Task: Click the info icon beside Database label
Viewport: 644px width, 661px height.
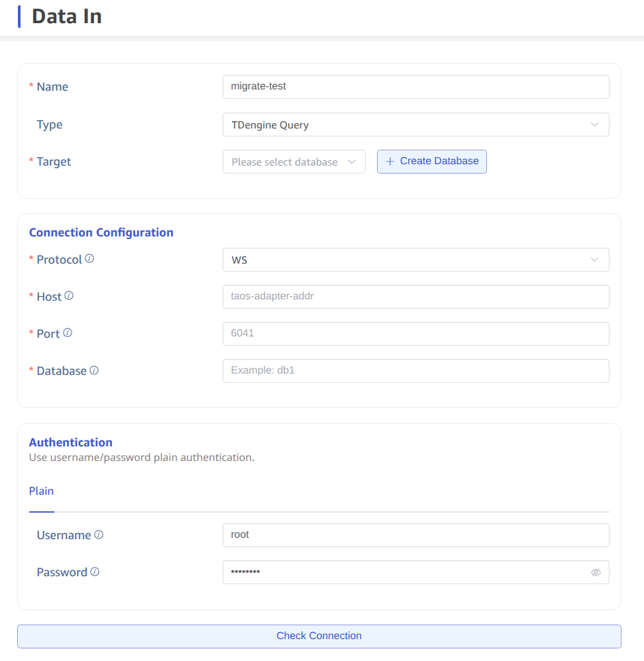Action: point(94,370)
